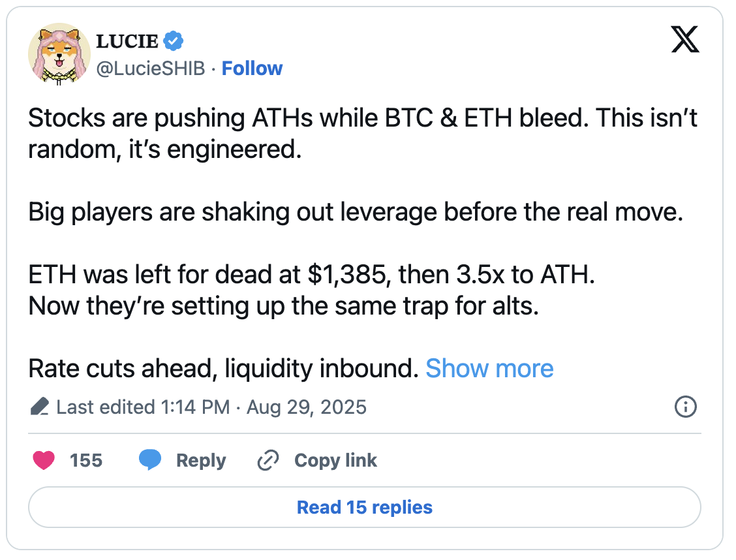Expand the tweet with Show more
Image resolution: width=736 pixels, height=560 pixels.
pyautogui.click(x=489, y=369)
